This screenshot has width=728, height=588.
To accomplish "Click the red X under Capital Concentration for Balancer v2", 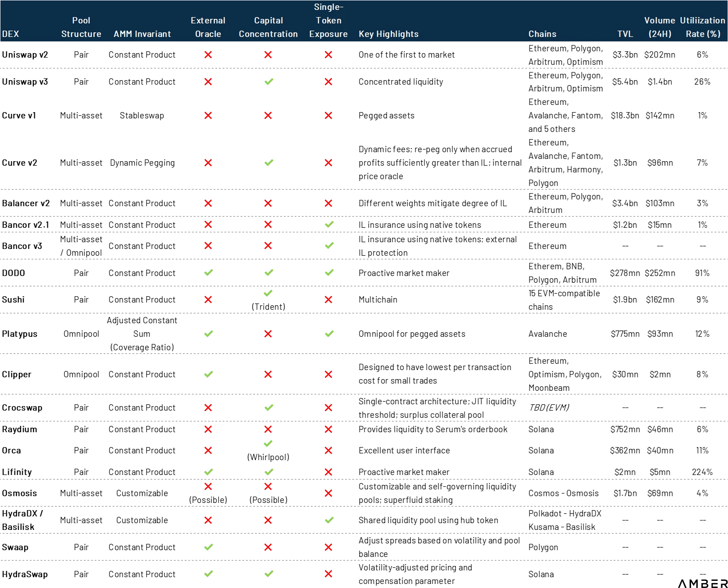I will tap(268, 203).
